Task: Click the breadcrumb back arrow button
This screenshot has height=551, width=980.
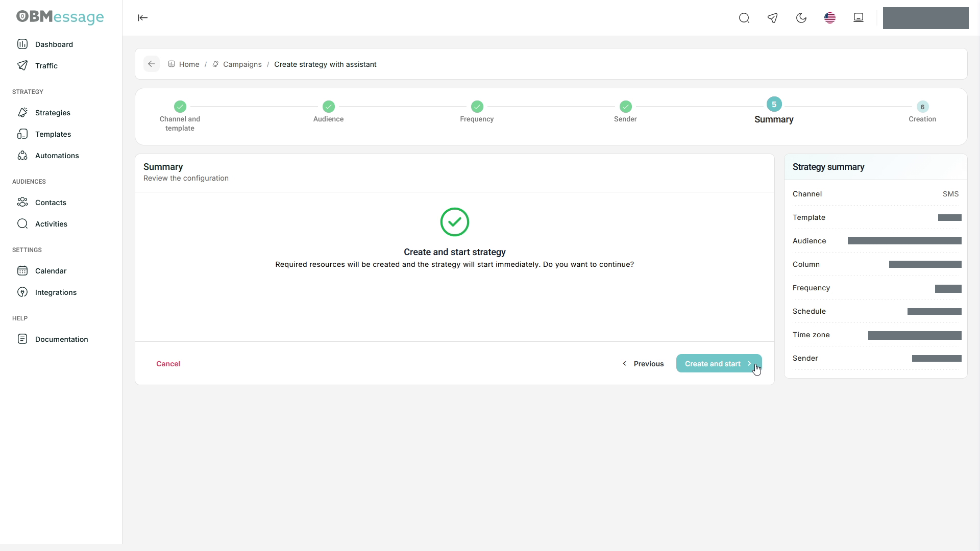Action: click(x=152, y=64)
